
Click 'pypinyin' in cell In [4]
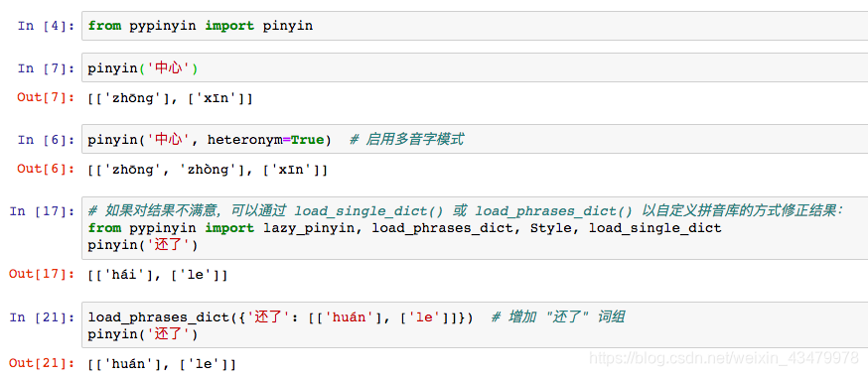click(x=163, y=26)
